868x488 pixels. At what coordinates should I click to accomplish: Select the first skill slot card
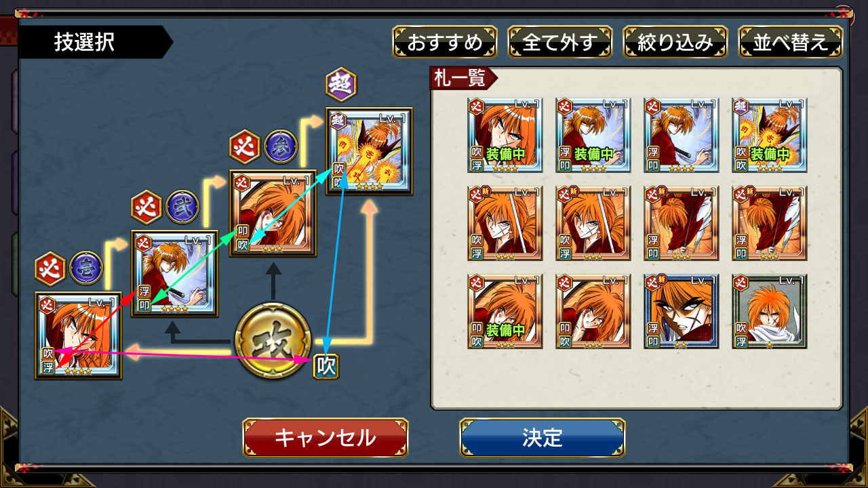pos(79,335)
